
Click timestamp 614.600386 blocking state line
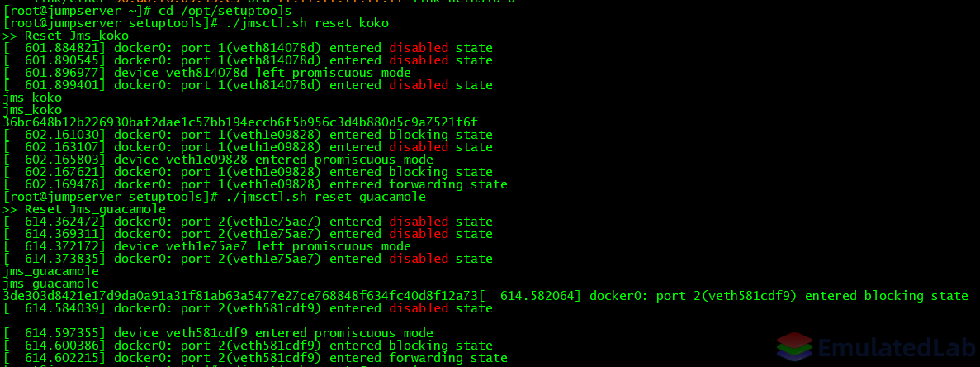pos(249,346)
